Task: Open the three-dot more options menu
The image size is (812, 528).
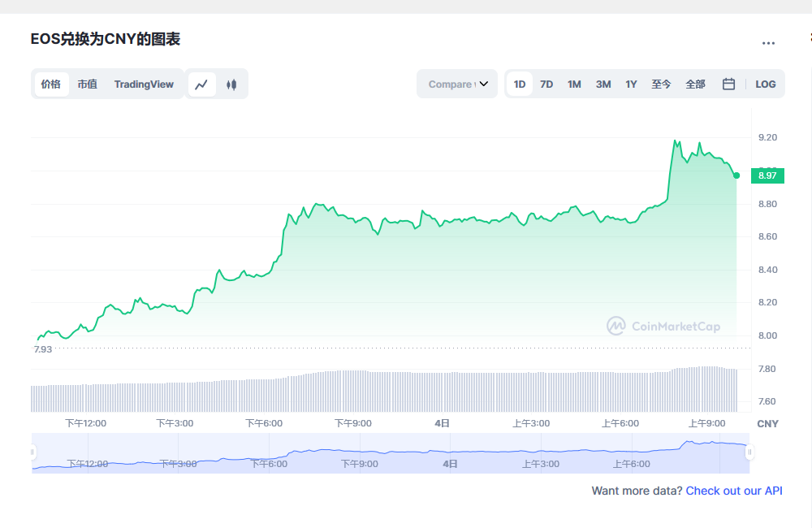Action: coord(768,43)
